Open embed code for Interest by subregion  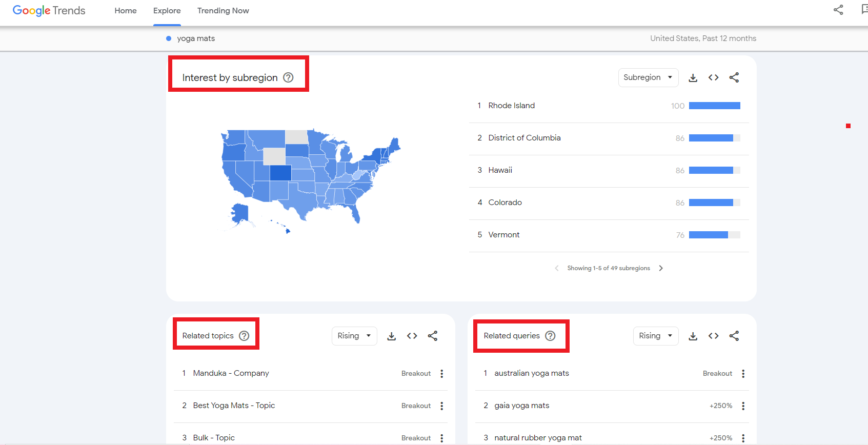click(x=713, y=77)
